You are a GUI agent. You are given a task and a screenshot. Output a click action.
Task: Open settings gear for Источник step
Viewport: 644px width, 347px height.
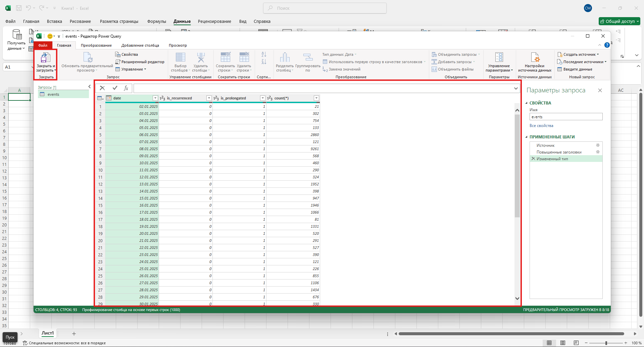click(598, 145)
